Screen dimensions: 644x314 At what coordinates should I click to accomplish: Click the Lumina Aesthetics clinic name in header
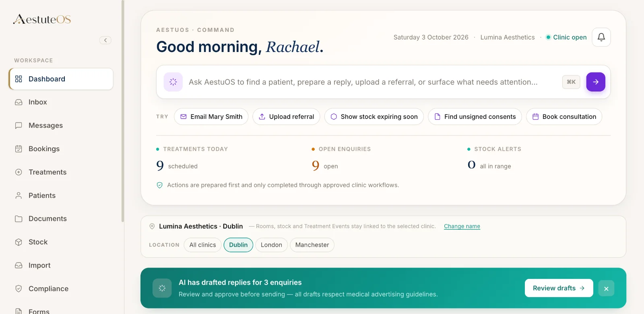[508, 37]
